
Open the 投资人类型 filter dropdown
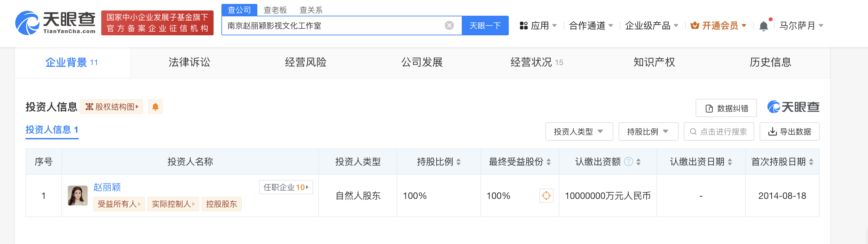click(x=579, y=131)
